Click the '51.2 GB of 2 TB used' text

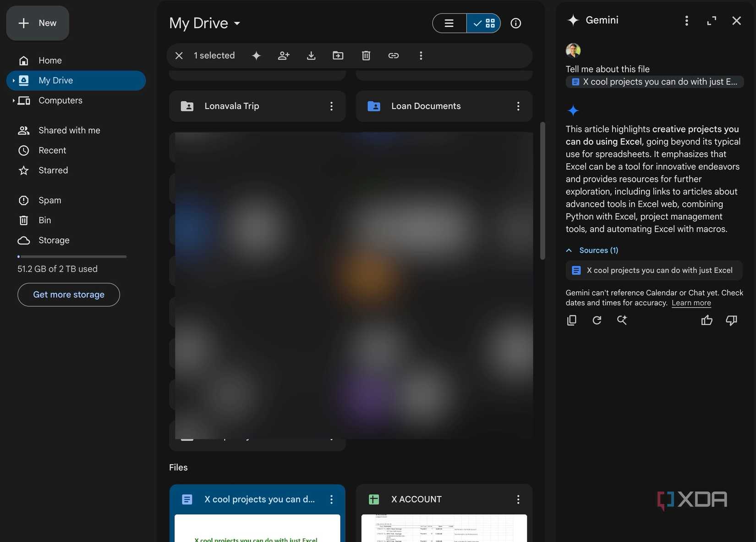point(57,269)
